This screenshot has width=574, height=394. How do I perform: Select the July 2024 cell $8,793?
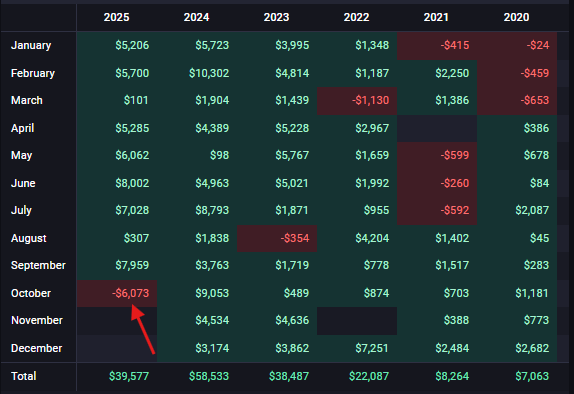[x=197, y=210]
